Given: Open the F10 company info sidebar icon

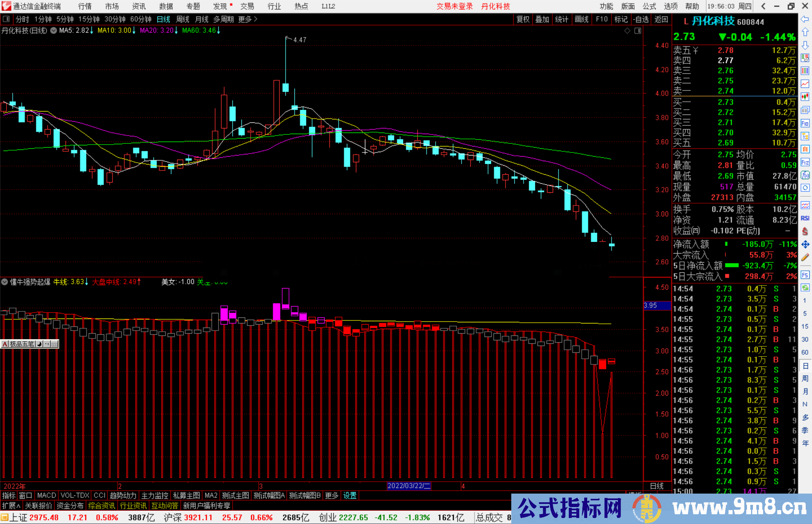Looking at the screenshot, I should 805,124.
